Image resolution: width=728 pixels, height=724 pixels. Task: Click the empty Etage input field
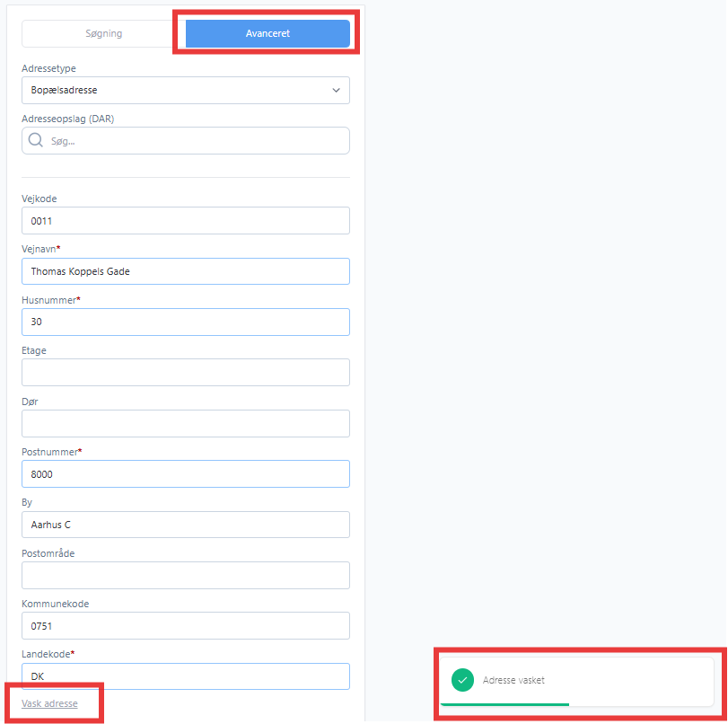(186, 372)
